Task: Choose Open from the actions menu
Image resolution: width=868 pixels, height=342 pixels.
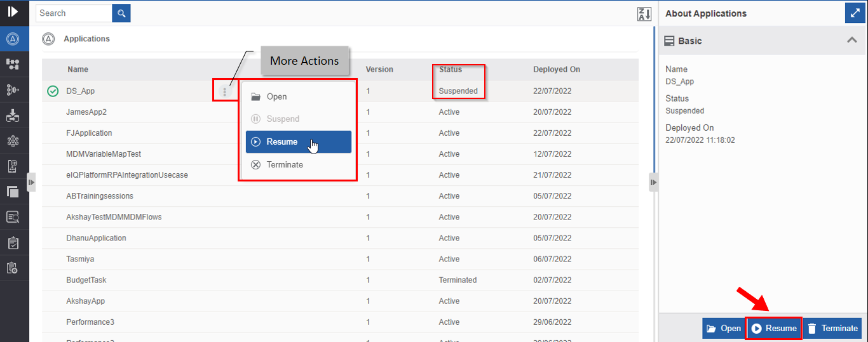Action: pyautogui.click(x=299, y=96)
